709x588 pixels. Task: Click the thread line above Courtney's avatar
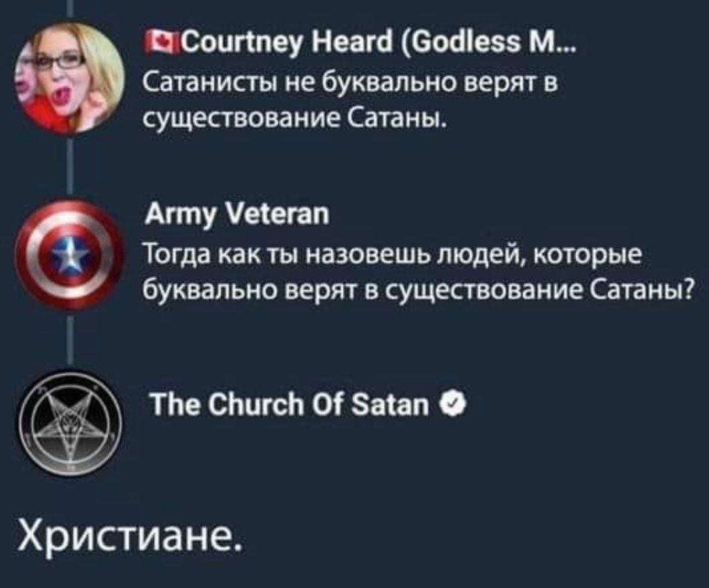[70, 10]
